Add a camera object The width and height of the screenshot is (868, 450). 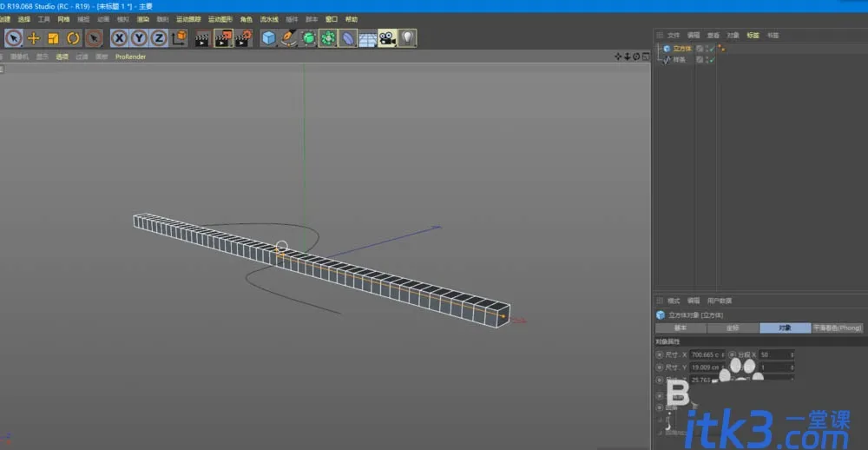[x=387, y=38]
